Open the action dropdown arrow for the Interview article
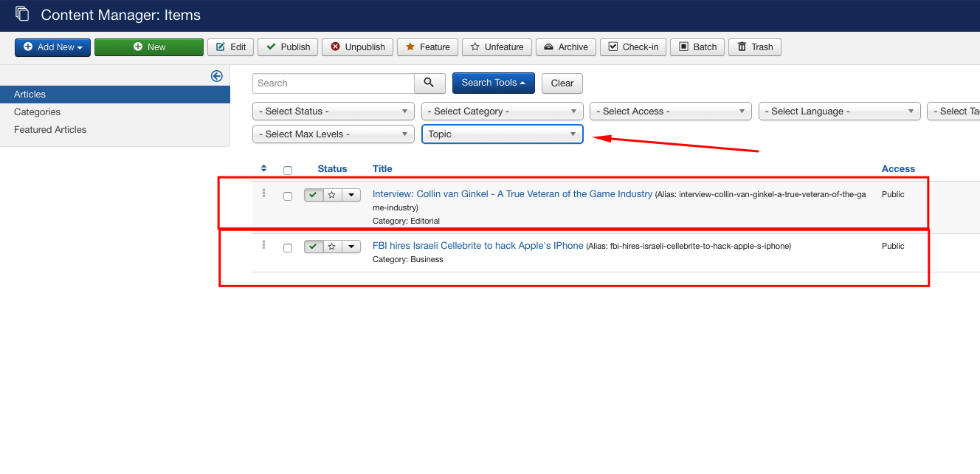The image size is (980, 474). pyautogui.click(x=351, y=195)
